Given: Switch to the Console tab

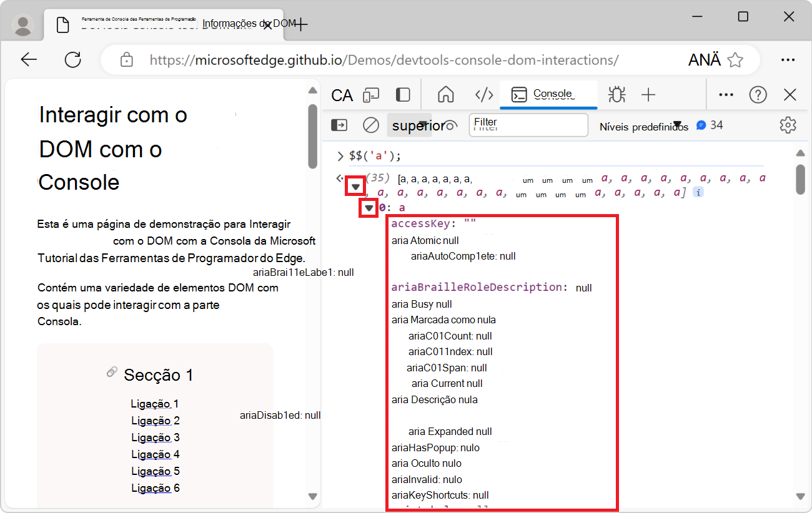Looking at the screenshot, I should 548,95.
